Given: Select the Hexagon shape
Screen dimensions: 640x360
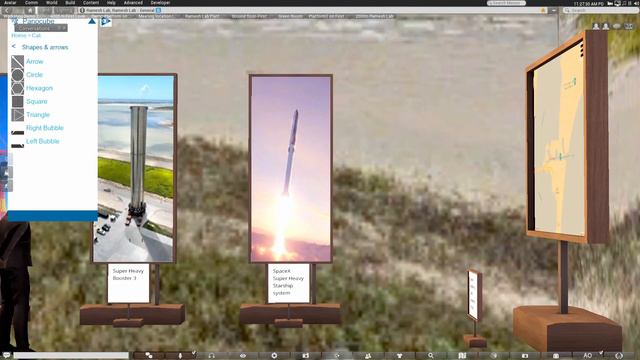Looking at the screenshot, I should pos(39,88).
